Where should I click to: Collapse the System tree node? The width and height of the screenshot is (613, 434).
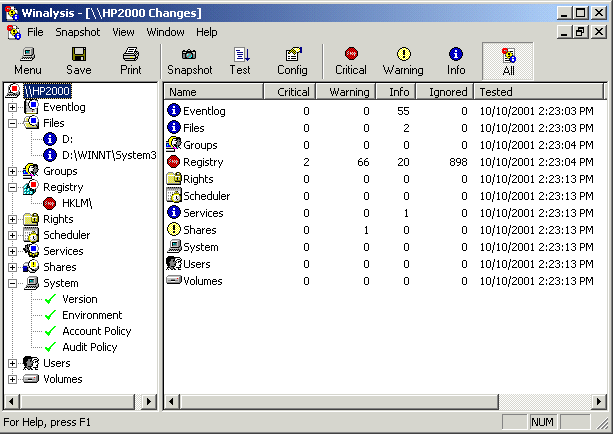13,283
